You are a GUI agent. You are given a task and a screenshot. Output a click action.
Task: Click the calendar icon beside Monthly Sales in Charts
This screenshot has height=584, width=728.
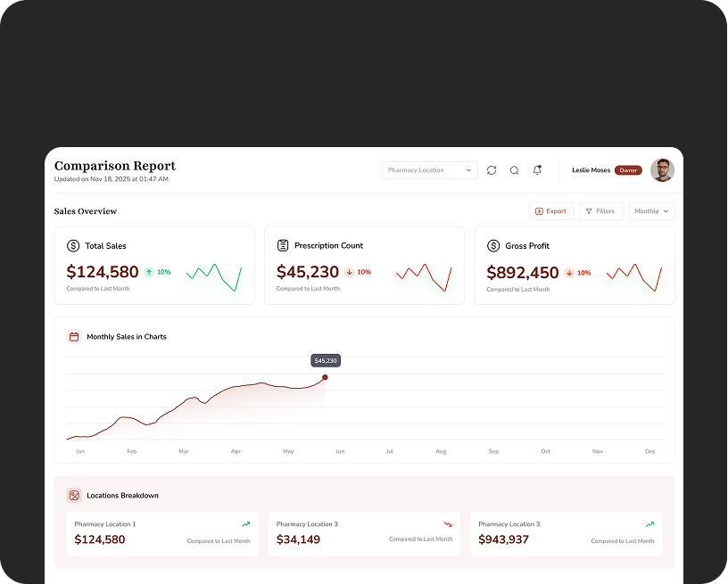(x=74, y=336)
